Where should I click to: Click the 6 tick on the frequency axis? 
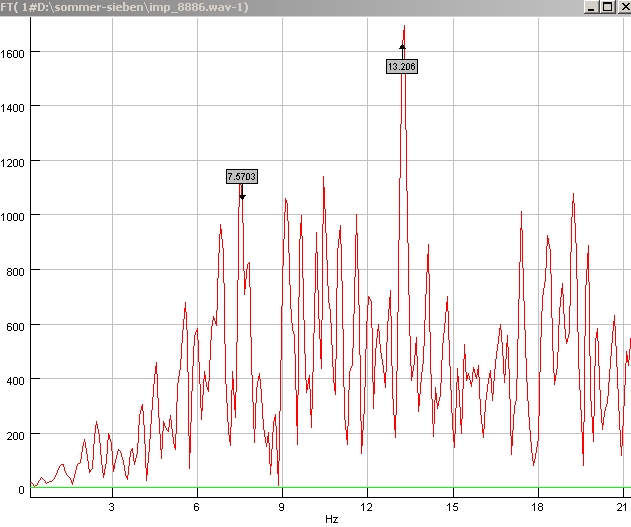(197, 507)
